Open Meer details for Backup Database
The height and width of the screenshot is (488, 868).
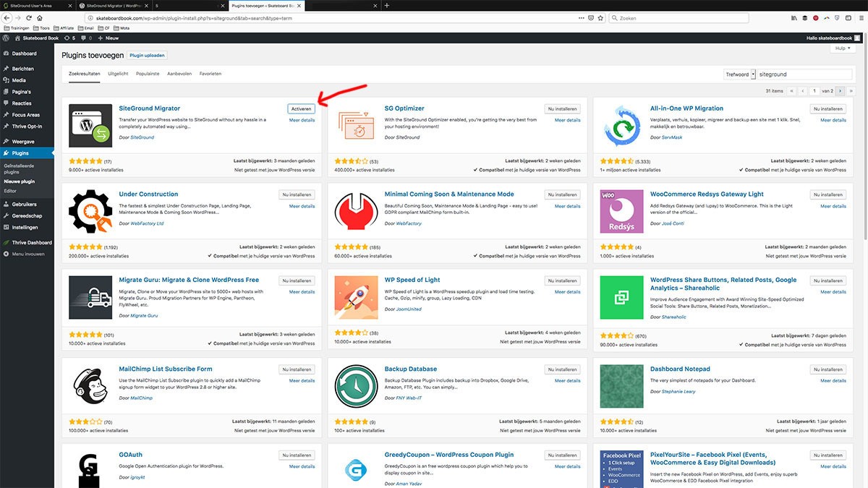pyautogui.click(x=568, y=380)
